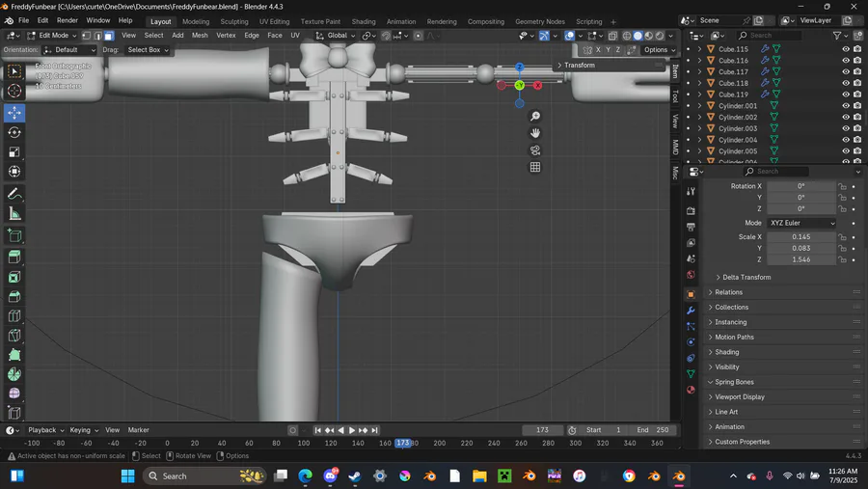This screenshot has height=489, width=868.
Task: Select the Cursor tool
Action: (x=14, y=91)
